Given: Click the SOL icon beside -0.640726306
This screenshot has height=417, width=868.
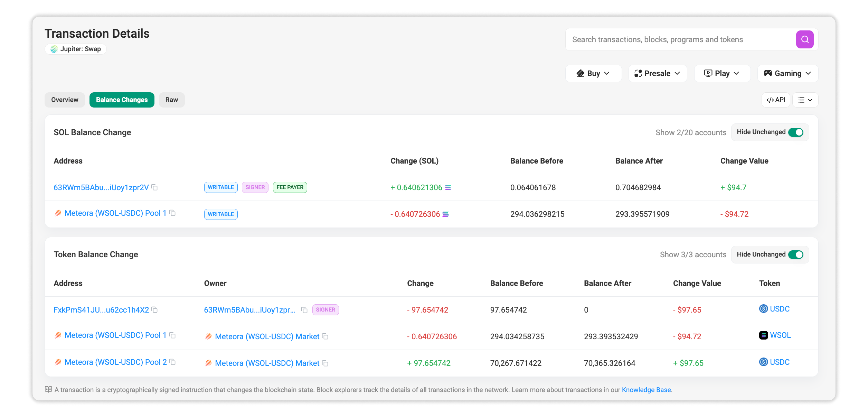Looking at the screenshot, I should [446, 214].
